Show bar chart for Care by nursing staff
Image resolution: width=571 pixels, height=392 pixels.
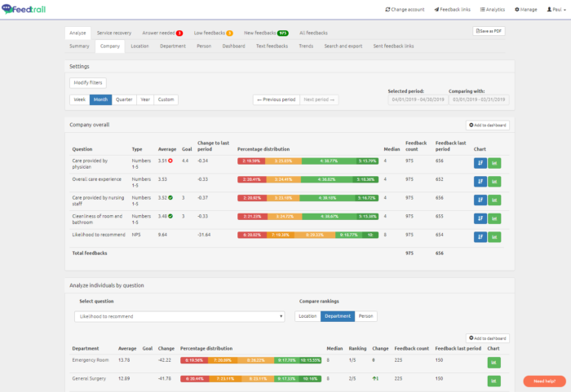click(x=495, y=199)
